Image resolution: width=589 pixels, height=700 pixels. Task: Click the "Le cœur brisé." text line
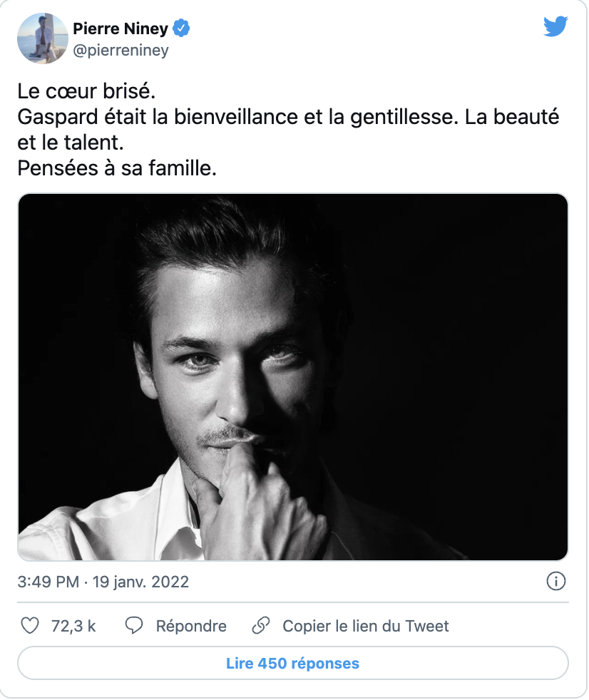[x=86, y=93]
